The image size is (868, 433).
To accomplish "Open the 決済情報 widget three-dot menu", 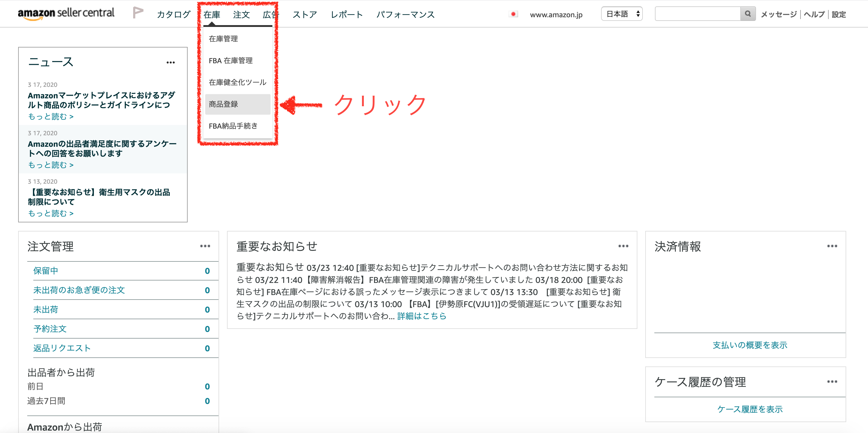I will 832,246.
